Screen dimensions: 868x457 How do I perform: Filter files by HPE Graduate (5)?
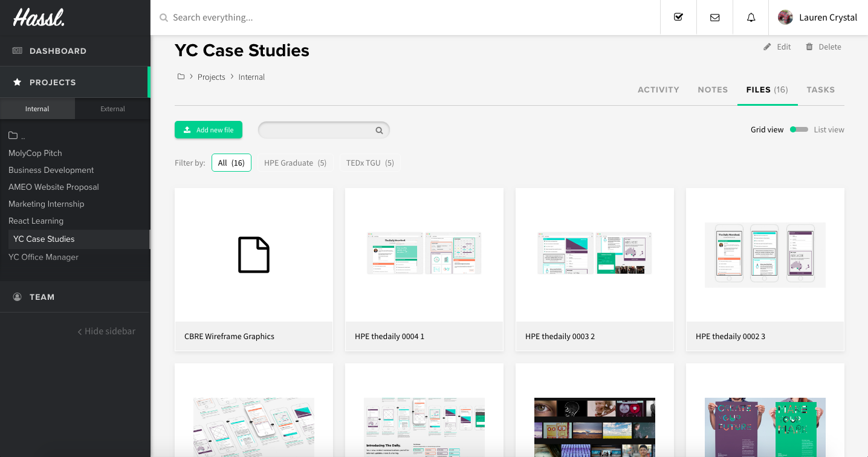click(296, 163)
